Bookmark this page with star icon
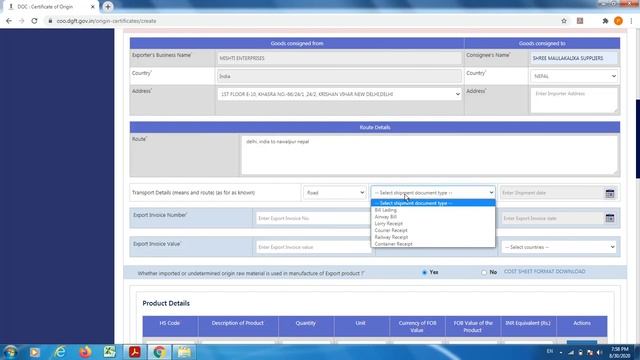The image size is (640, 360). click(564, 21)
